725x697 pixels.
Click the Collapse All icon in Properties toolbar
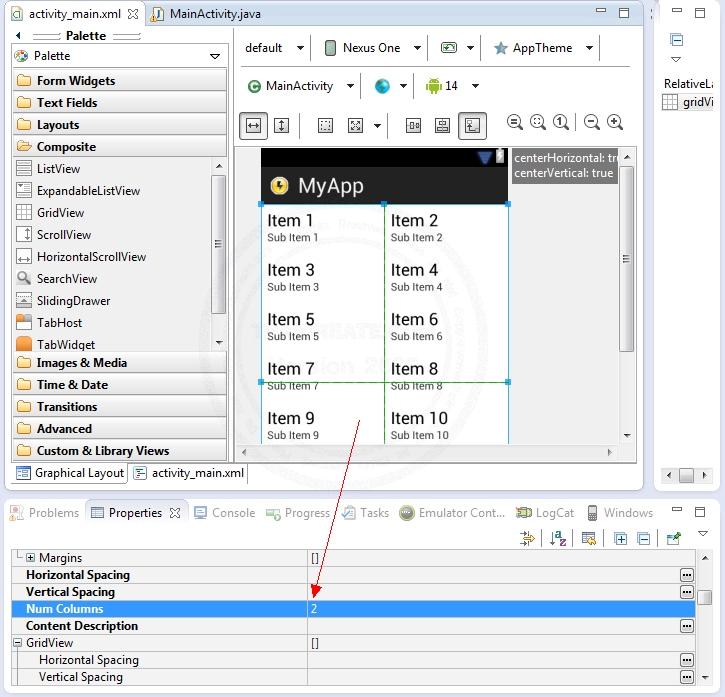(x=643, y=538)
